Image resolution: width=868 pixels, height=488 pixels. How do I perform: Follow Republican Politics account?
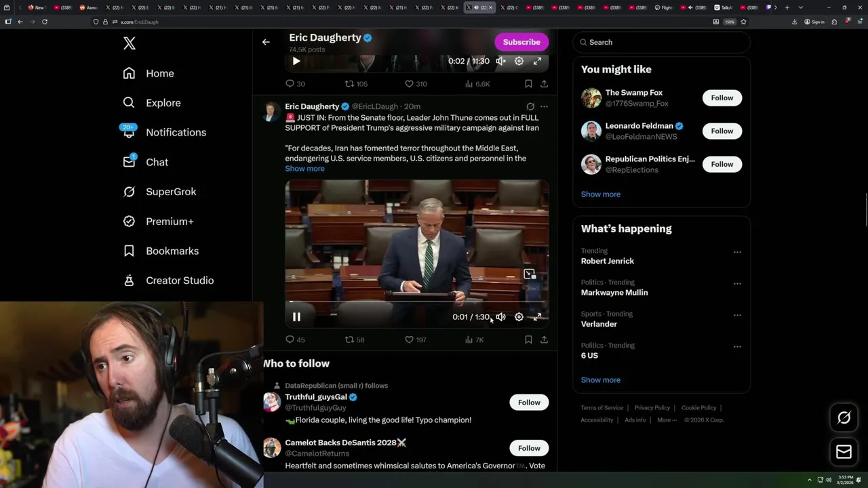722,164
